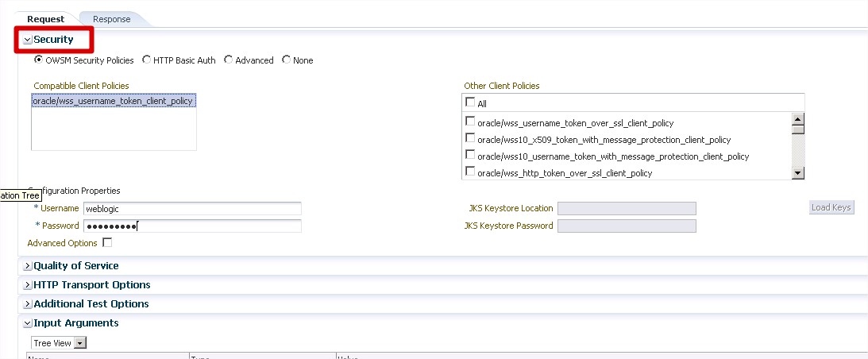The height and width of the screenshot is (359, 868).
Task: Select the Advanced security radio button
Action: click(x=229, y=60)
